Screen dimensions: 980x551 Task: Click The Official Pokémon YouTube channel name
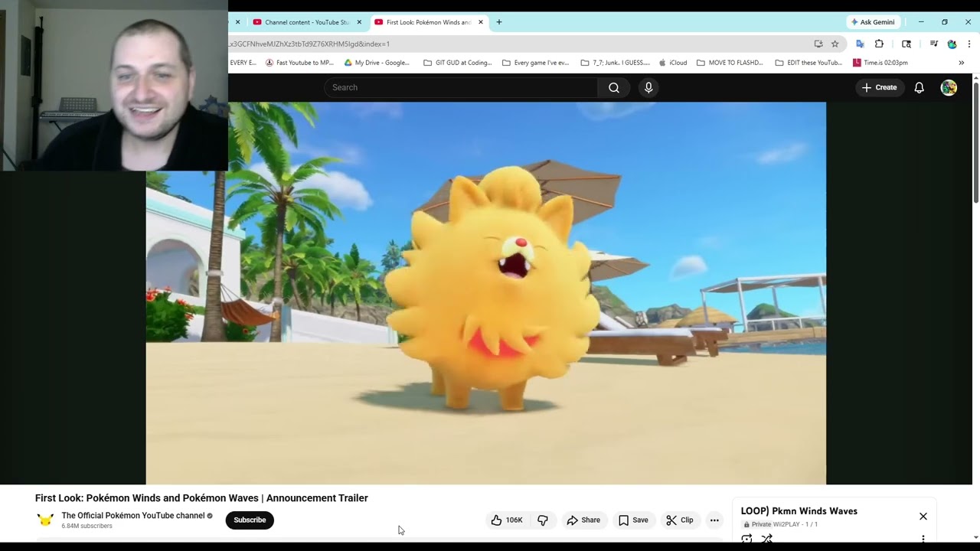pyautogui.click(x=133, y=516)
